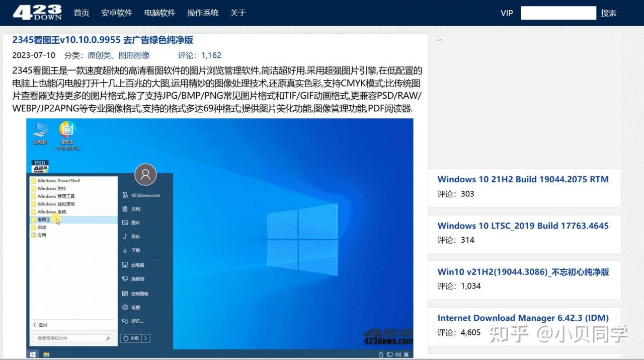Open the PSD file icon on desktop

click(40, 167)
